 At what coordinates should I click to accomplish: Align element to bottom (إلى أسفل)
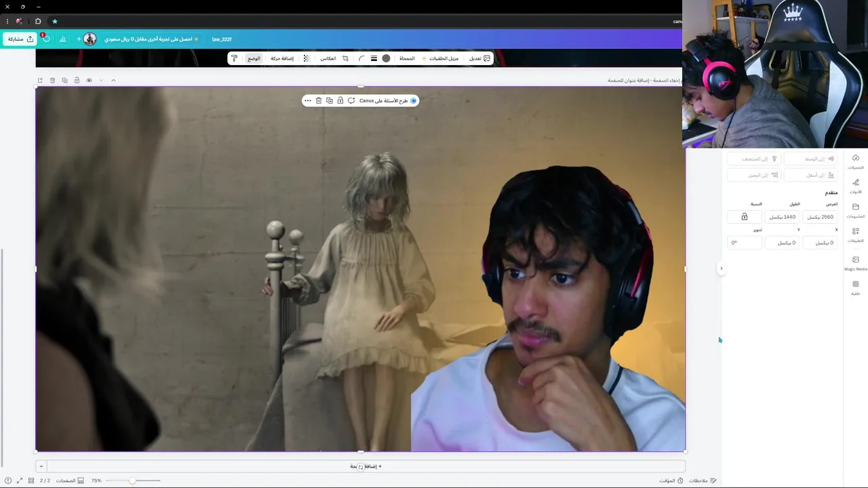[x=811, y=175]
